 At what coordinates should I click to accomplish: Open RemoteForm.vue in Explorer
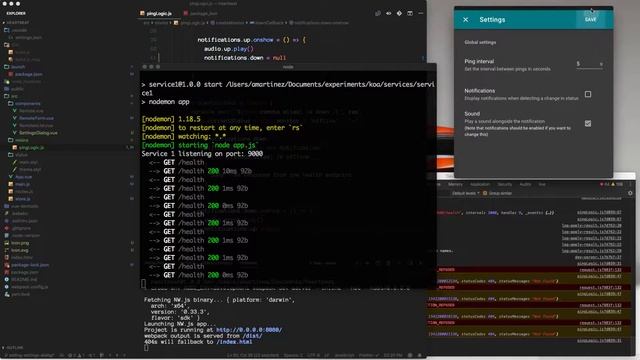(36, 118)
